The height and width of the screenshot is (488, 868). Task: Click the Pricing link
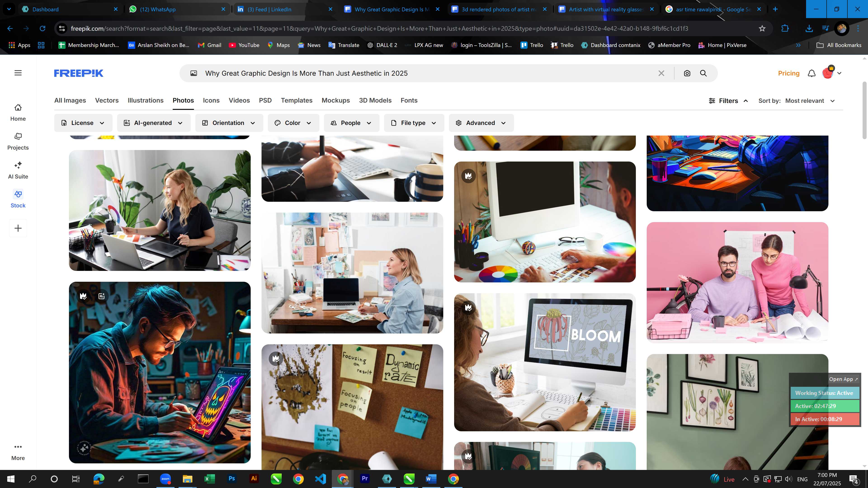pos(788,73)
